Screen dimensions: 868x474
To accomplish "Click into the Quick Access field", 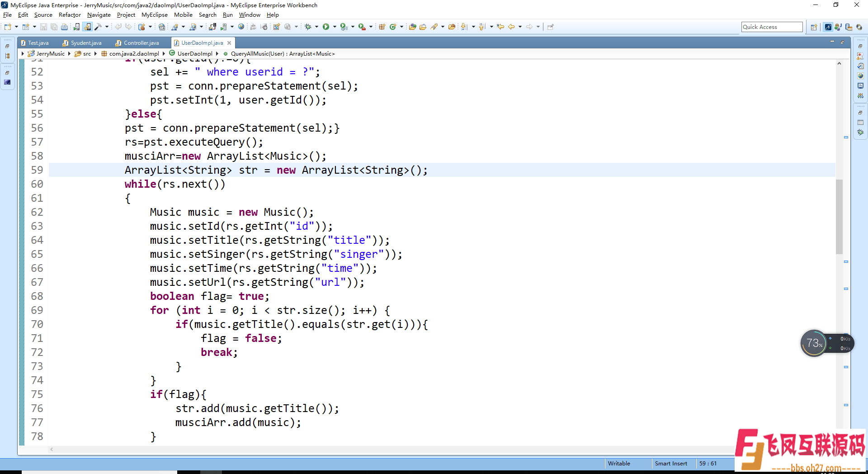I will (772, 27).
